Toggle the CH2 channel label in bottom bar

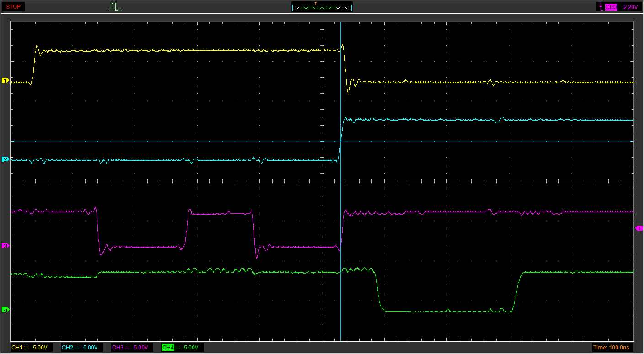pyautogui.click(x=68, y=348)
